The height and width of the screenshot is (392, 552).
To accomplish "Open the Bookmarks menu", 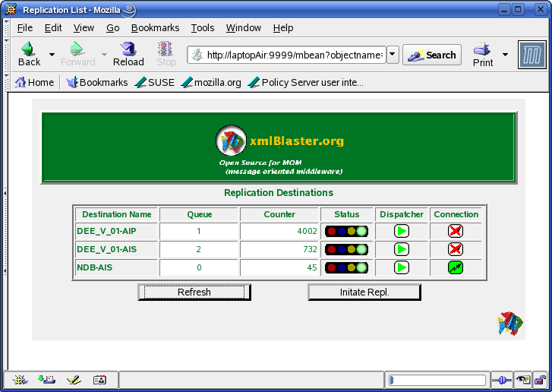I will click(x=155, y=28).
